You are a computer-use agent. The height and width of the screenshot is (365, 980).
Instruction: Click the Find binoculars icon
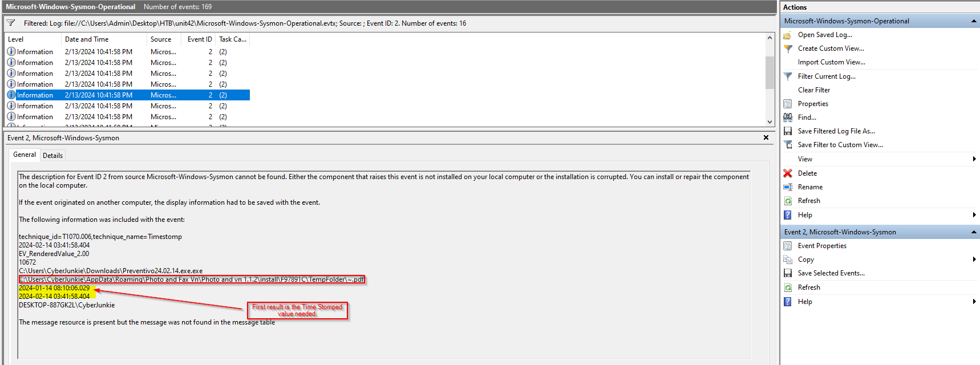coord(788,117)
